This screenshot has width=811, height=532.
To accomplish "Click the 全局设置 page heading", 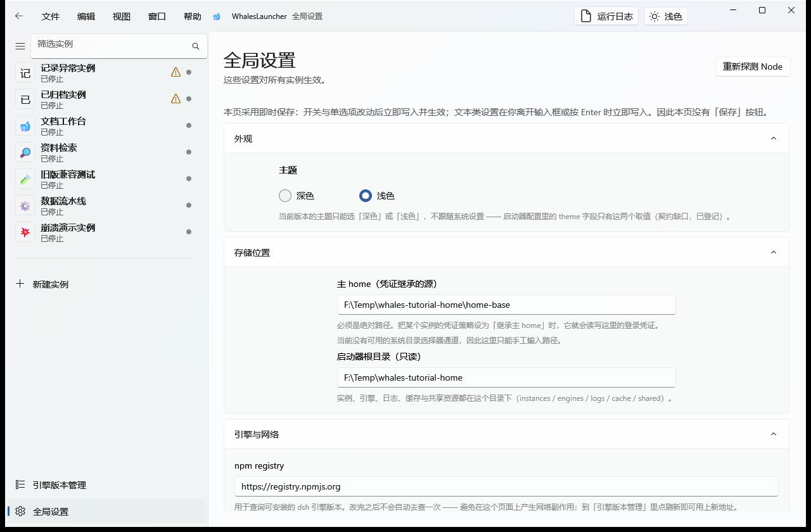I will click(x=260, y=61).
